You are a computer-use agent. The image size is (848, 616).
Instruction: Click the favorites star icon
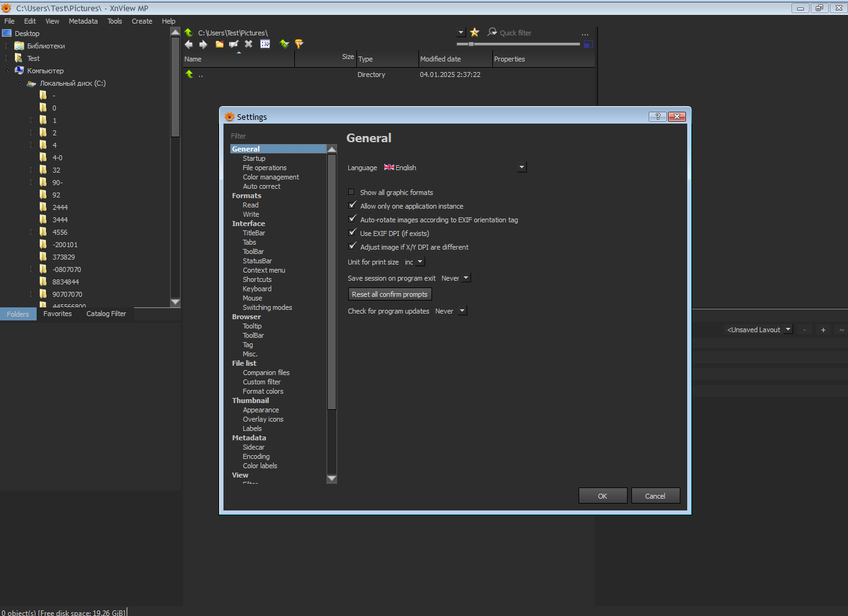[475, 32]
